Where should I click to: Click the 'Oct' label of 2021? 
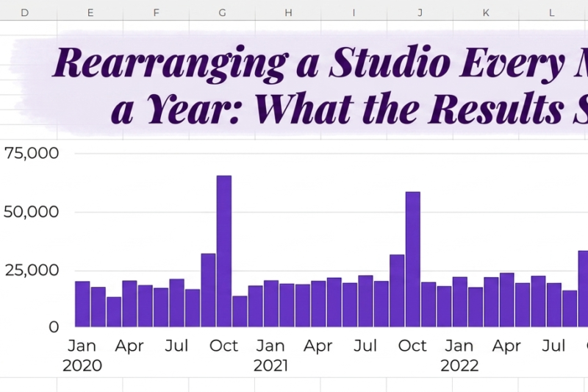(412, 346)
